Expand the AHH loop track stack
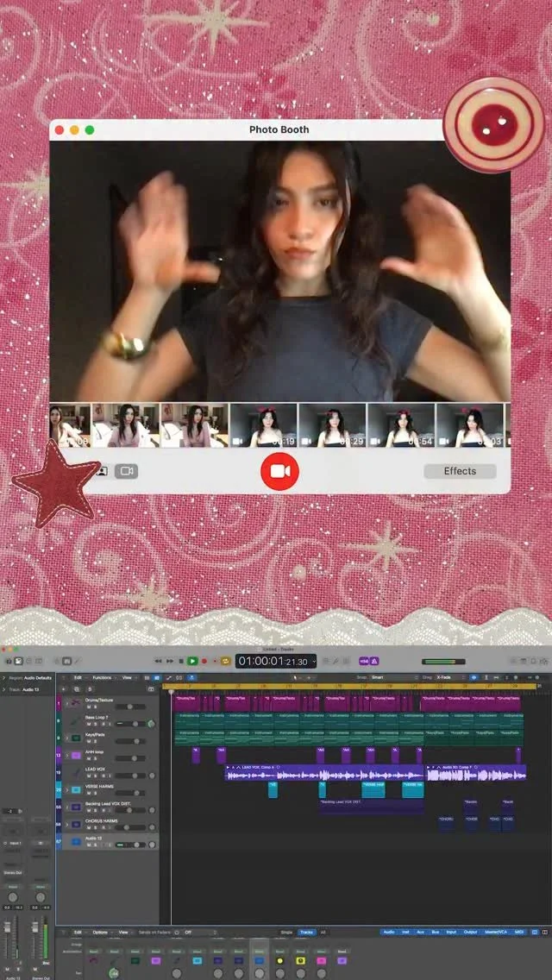 (67, 755)
